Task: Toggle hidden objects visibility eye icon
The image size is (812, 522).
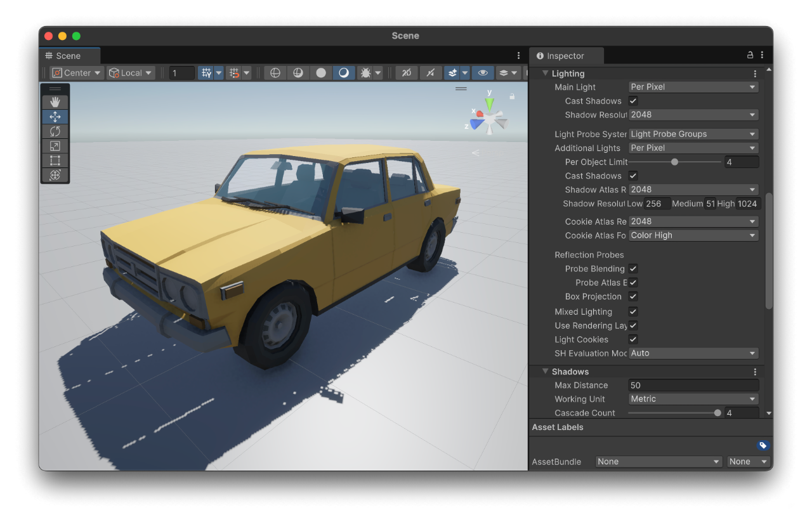Action: (483, 73)
